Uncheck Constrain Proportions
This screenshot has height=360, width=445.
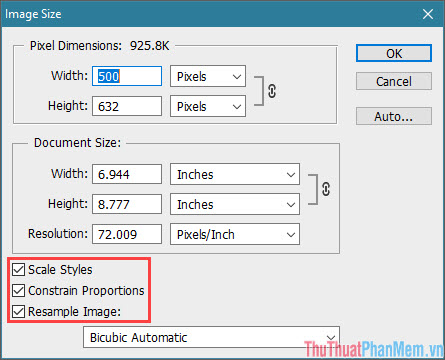coord(18,290)
